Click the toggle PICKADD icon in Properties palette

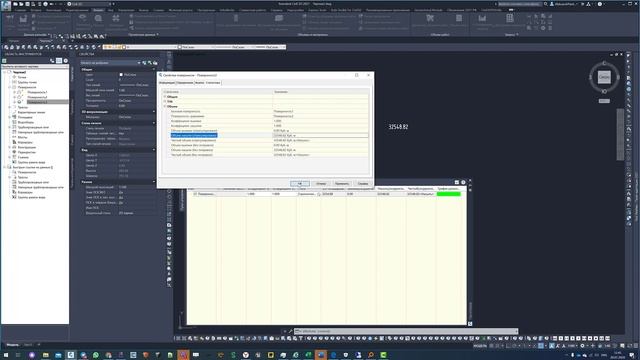click(144, 63)
